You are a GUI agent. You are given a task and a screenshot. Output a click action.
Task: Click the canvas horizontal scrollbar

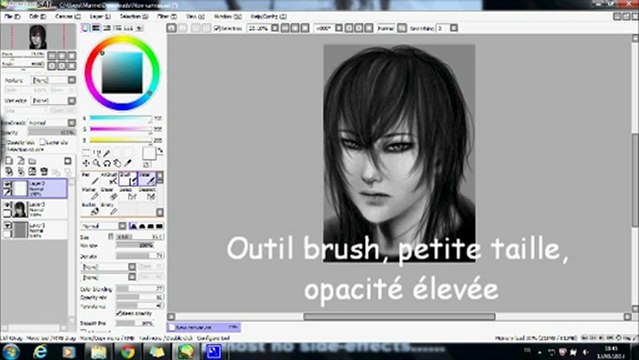(x=399, y=316)
